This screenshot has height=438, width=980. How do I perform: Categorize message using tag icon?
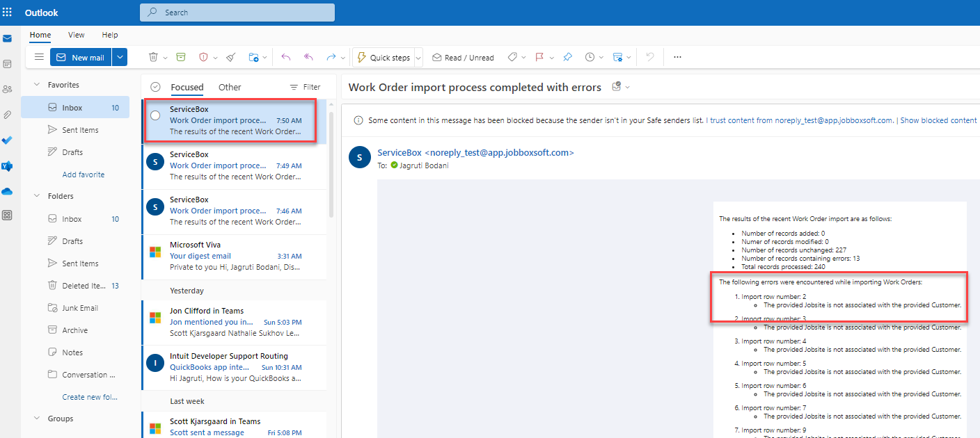(x=512, y=58)
